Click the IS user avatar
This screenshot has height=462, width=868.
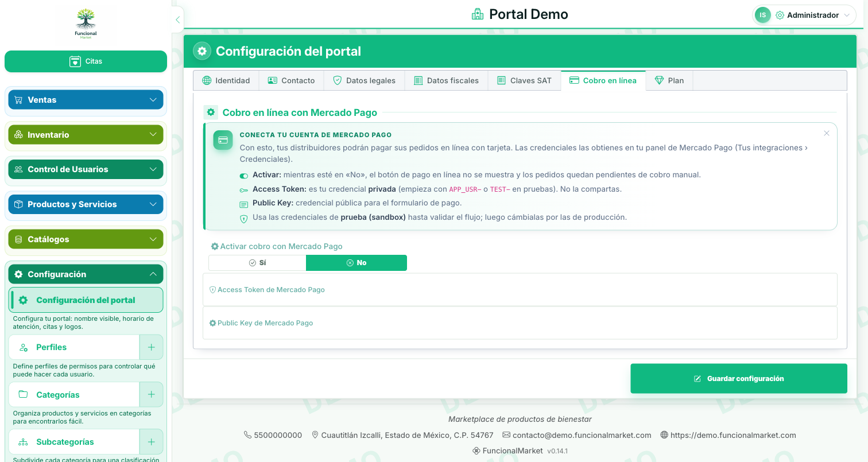762,15
